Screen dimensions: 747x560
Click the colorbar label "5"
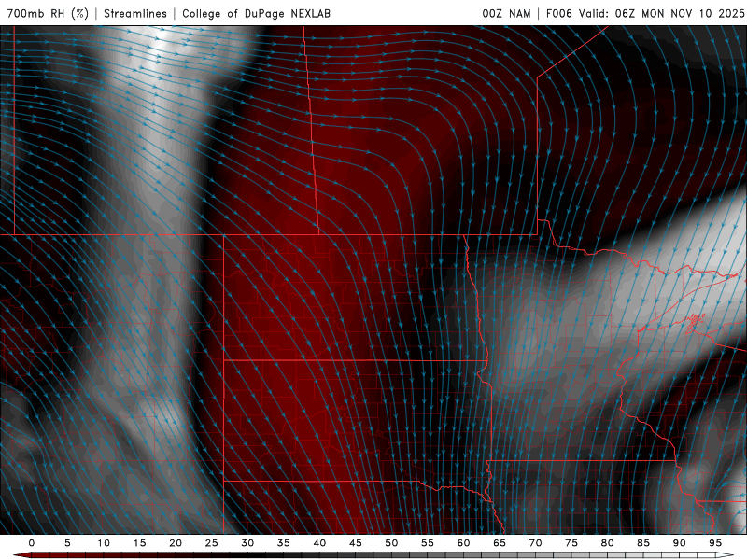(67, 543)
